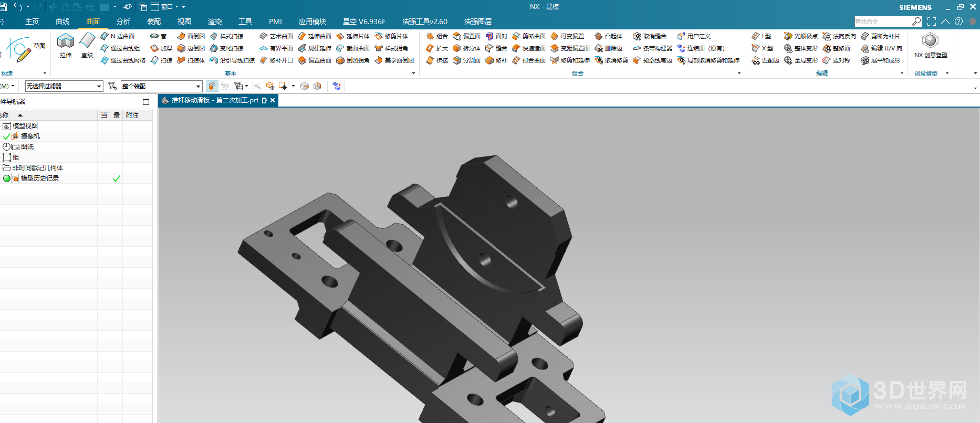Select the 美学面倒圆 aesthetic blend tool

pos(394,60)
